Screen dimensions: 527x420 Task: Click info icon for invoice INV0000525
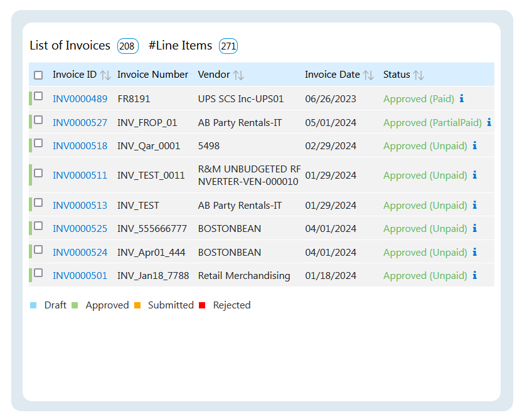[x=475, y=228]
